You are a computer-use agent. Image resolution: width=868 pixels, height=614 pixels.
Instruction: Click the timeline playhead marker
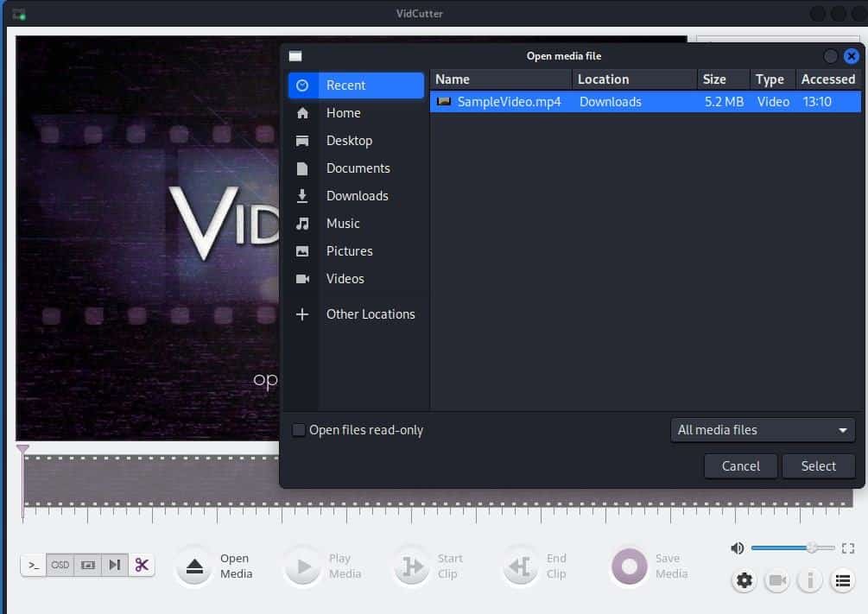click(x=22, y=450)
